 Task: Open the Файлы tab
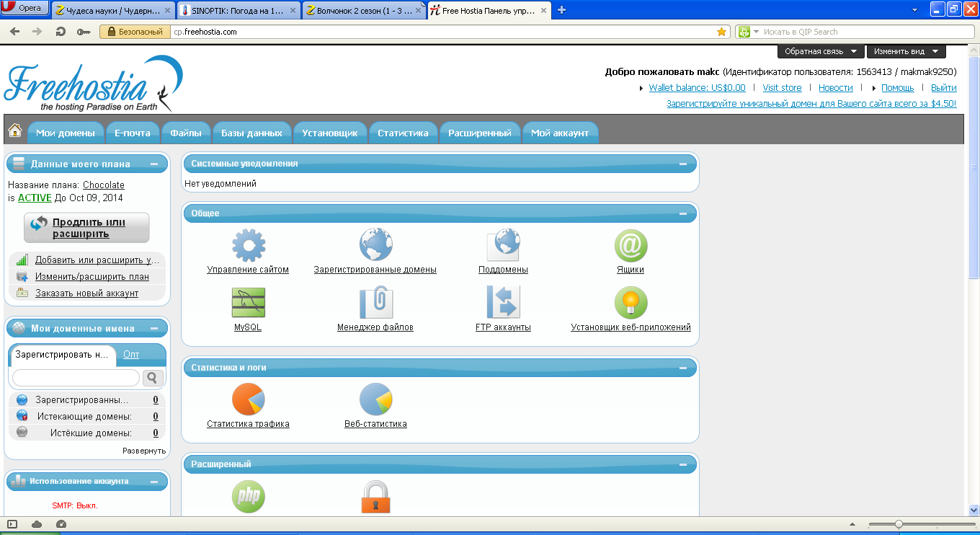coord(186,133)
